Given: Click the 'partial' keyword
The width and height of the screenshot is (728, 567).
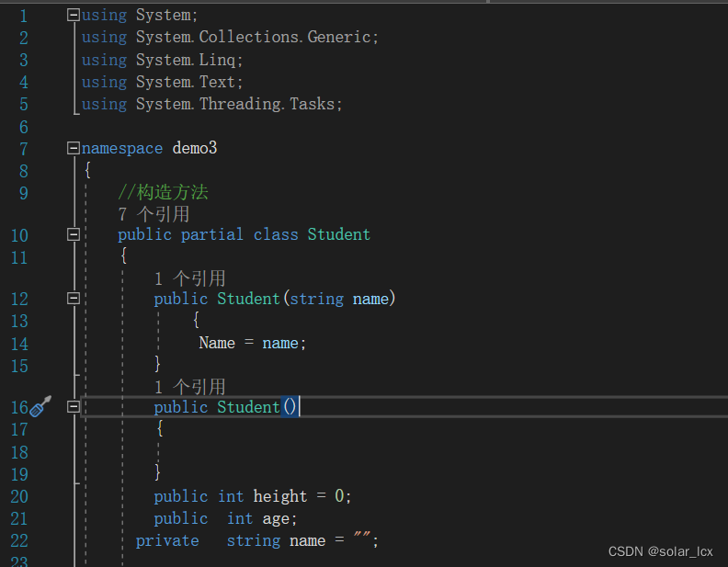Looking at the screenshot, I should click(x=212, y=234).
